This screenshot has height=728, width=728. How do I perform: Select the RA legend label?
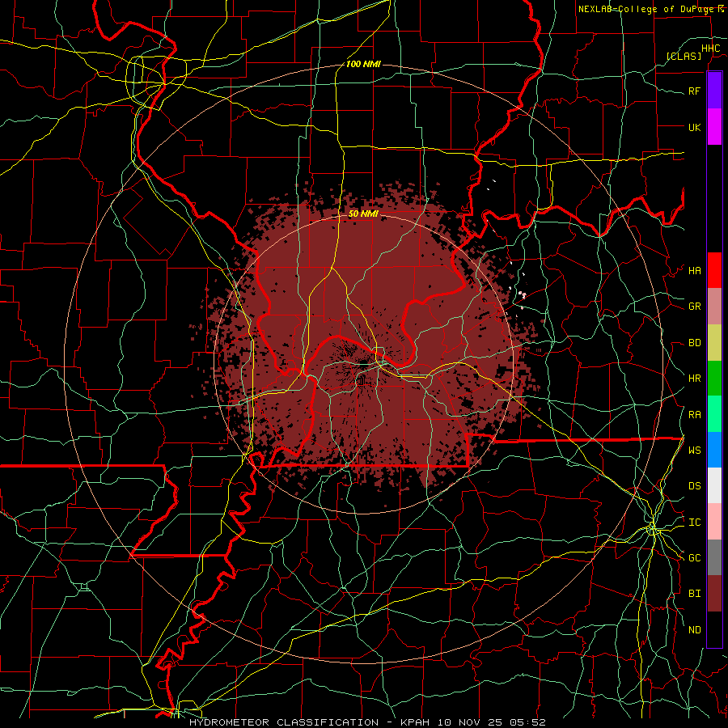point(694,415)
